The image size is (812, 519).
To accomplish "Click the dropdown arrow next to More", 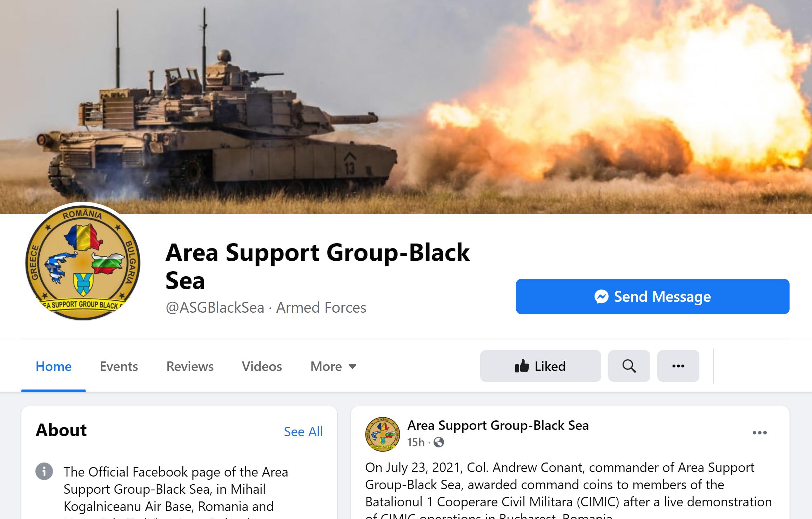I will click(353, 367).
